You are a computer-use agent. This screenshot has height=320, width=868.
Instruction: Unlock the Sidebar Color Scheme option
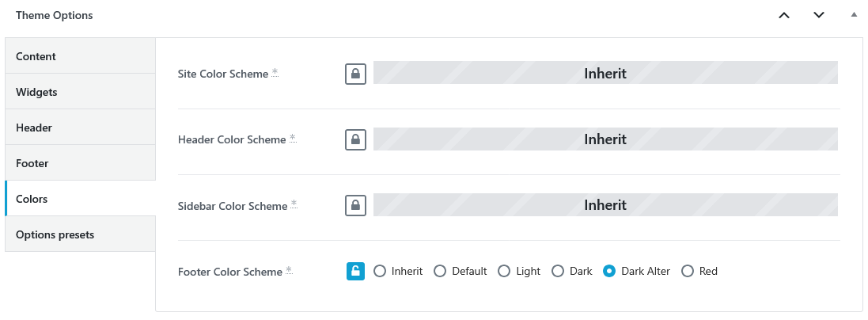pos(355,205)
